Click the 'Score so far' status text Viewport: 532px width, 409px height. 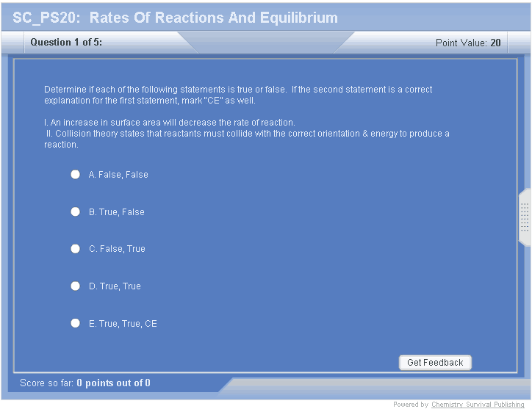[x=85, y=383]
